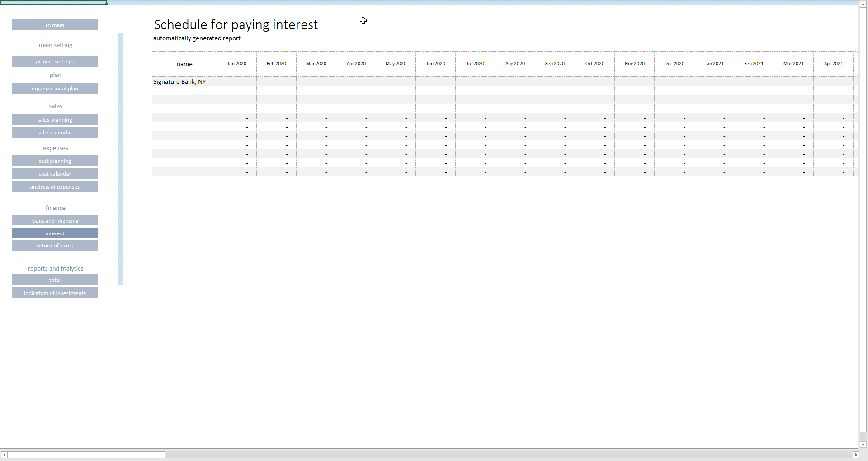The image size is (868, 461).
Task: Click the Feb 2020 column header
Action: click(x=277, y=64)
